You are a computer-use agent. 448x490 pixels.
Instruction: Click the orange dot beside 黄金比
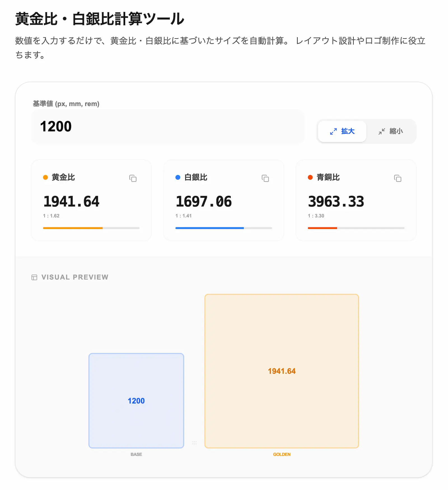[x=45, y=177]
